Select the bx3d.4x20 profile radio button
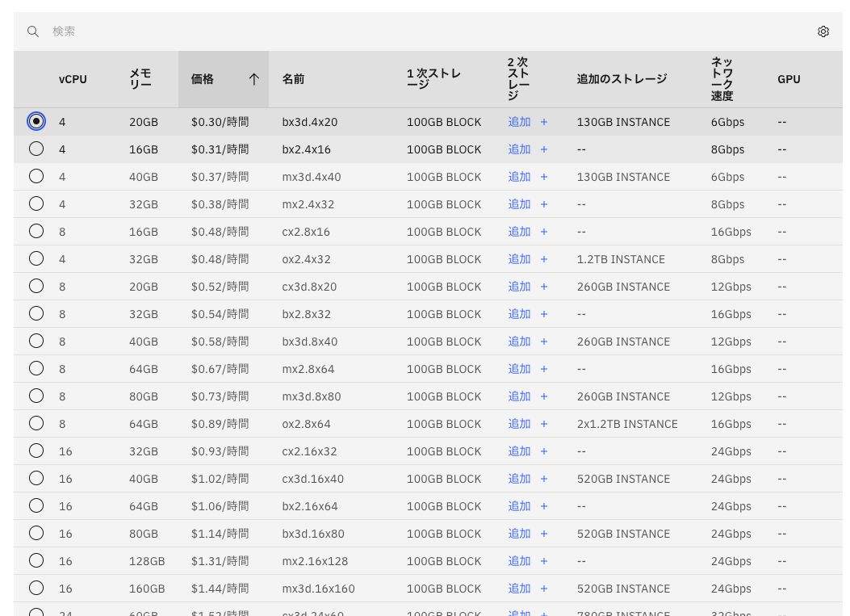The height and width of the screenshot is (616, 850). [36, 121]
